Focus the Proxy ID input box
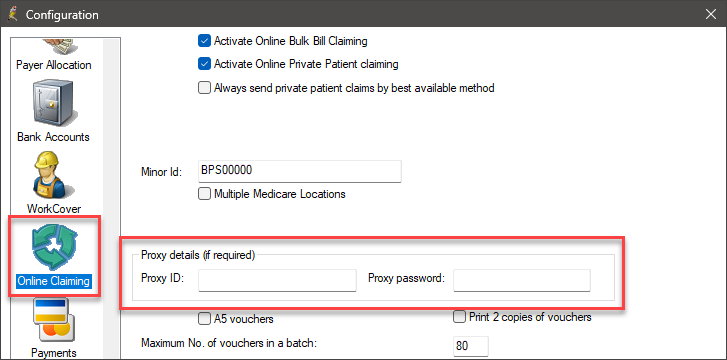Image resolution: width=727 pixels, height=360 pixels. pos(277,280)
